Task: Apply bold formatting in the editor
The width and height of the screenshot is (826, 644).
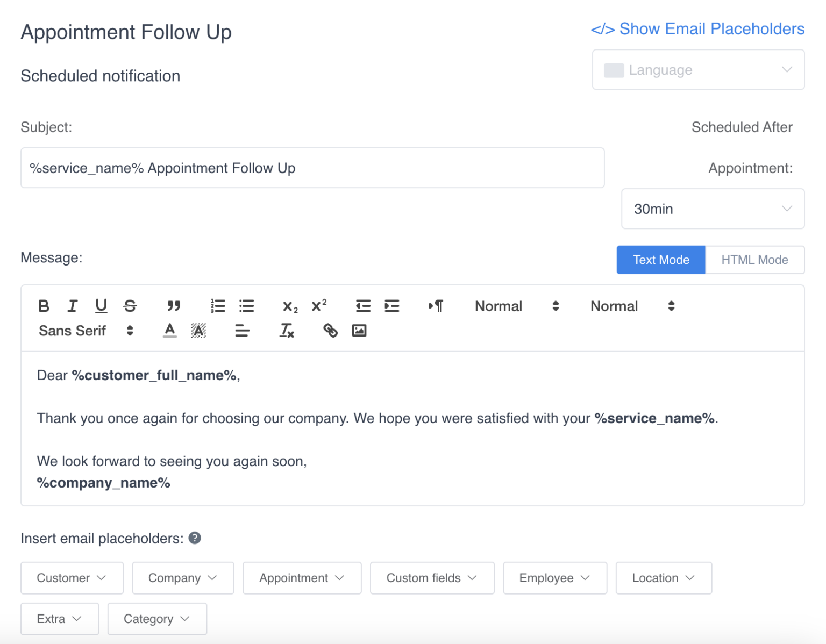Action: coord(44,306)
